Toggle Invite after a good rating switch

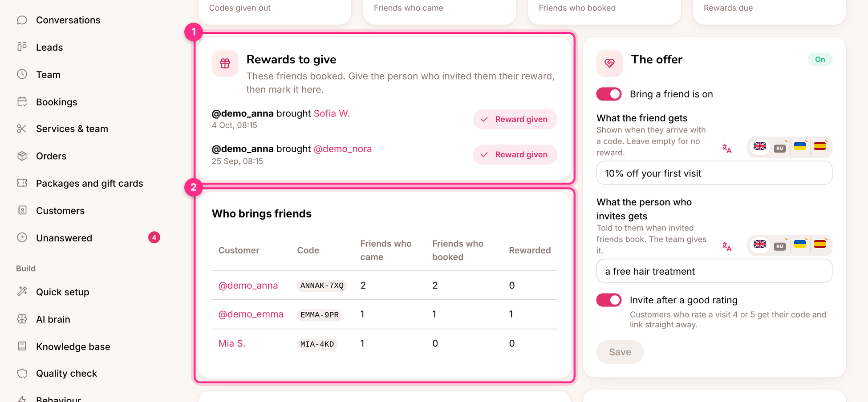[609, 300]
